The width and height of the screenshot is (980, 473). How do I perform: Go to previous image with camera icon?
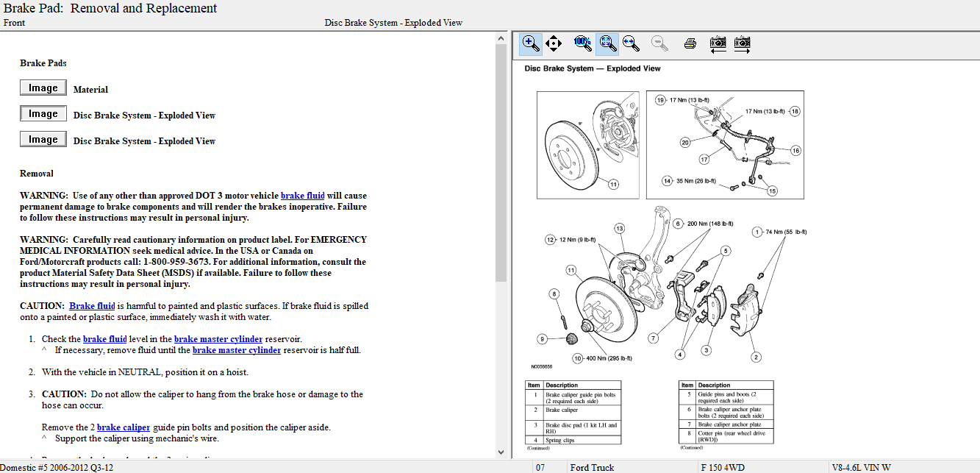tap(718, 43)
